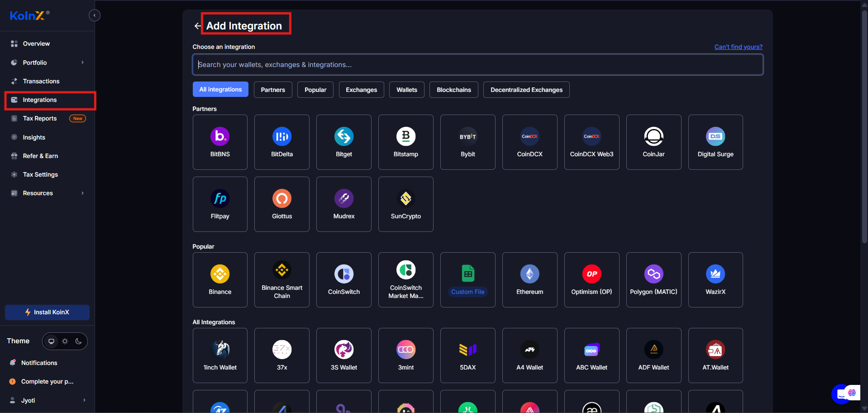Open the Polygon (MATIC) integration
This screenshot has width=868, height=413.
coord(653,279)
